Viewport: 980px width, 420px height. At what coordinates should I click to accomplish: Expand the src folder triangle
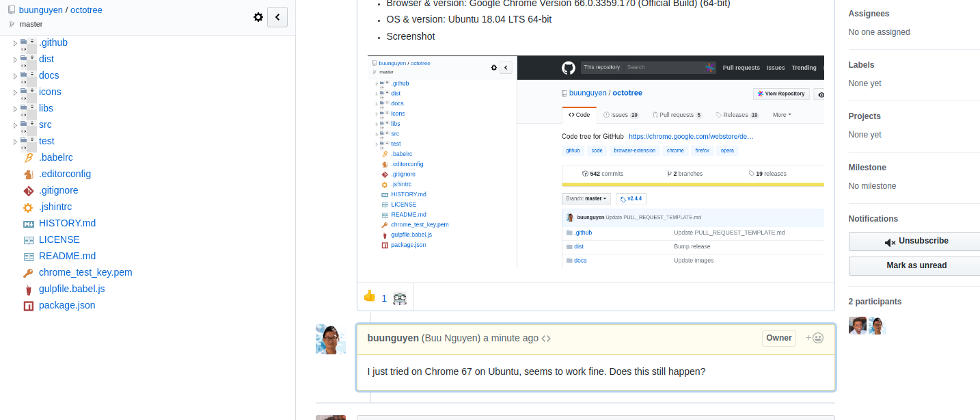point(16,125)
